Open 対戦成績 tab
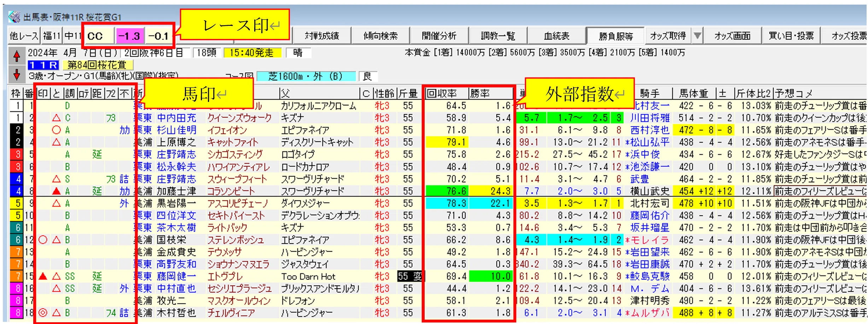868x324 pixels. 322,36
